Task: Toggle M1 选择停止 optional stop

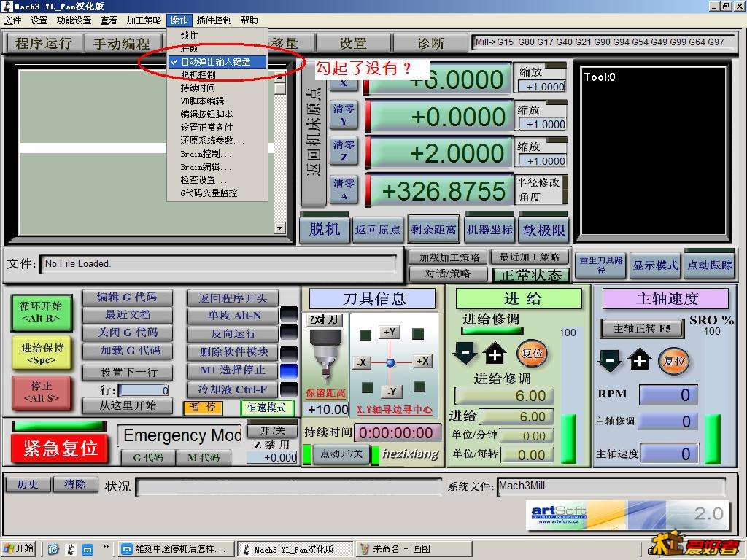Action: pos(233,370)
